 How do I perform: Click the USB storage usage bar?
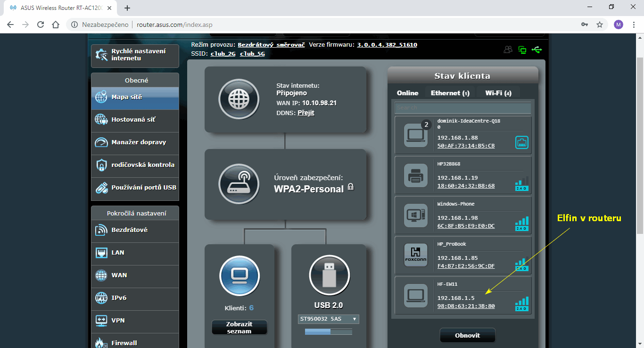[x=329, y=332]
